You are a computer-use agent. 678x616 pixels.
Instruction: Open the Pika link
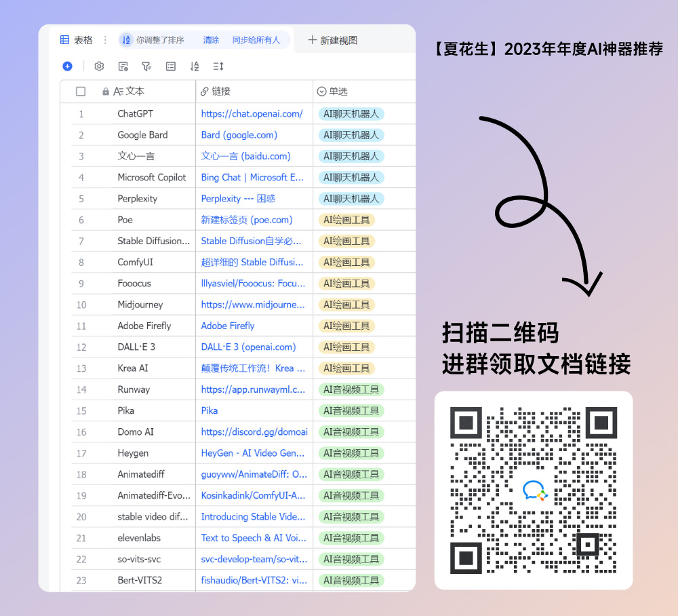210,410
